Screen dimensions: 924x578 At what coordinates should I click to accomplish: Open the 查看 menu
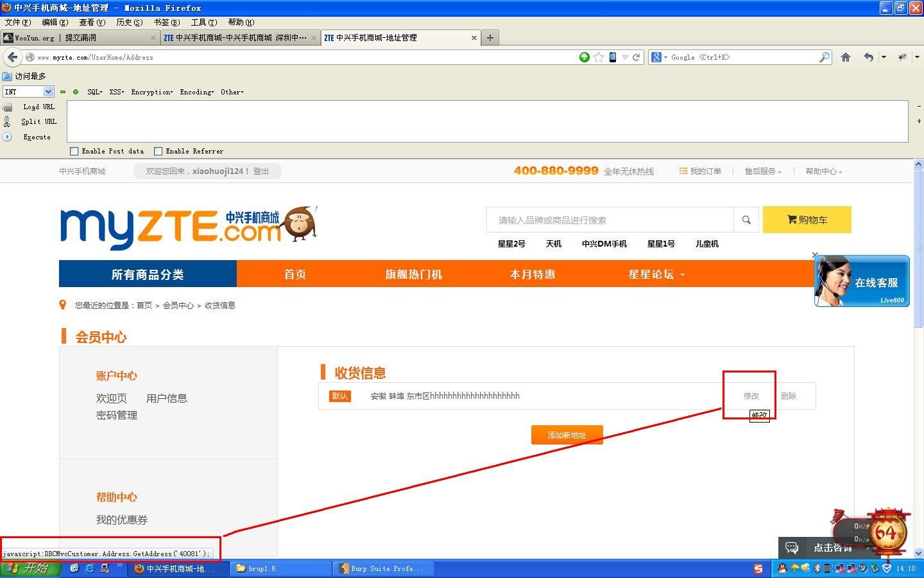(x=92, y=22)
